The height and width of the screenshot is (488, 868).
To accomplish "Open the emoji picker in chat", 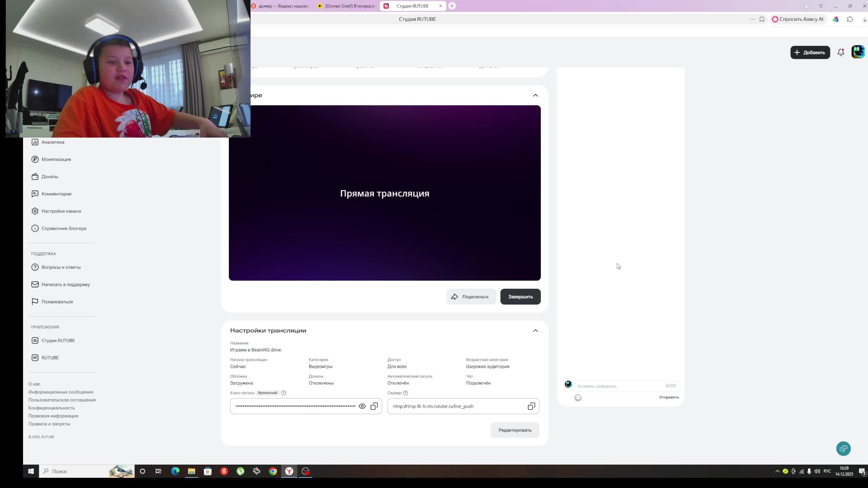I will click(x=578, y=398).
